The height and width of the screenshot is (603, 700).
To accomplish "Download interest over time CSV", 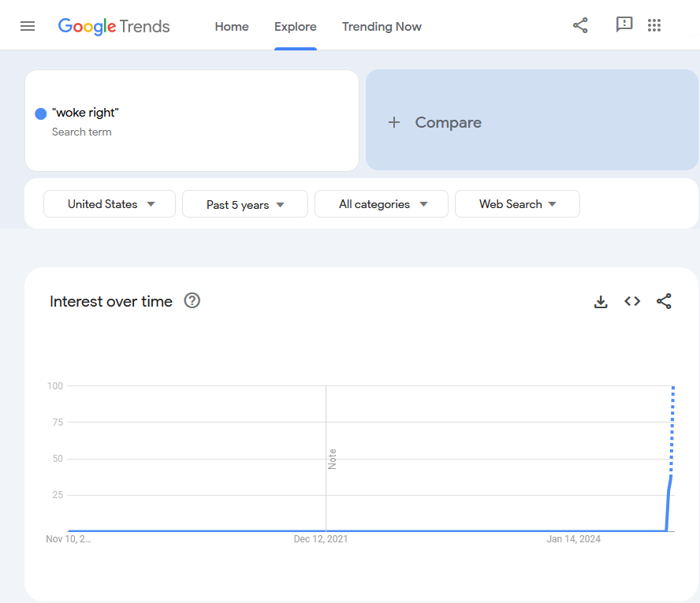I will 601,302.
